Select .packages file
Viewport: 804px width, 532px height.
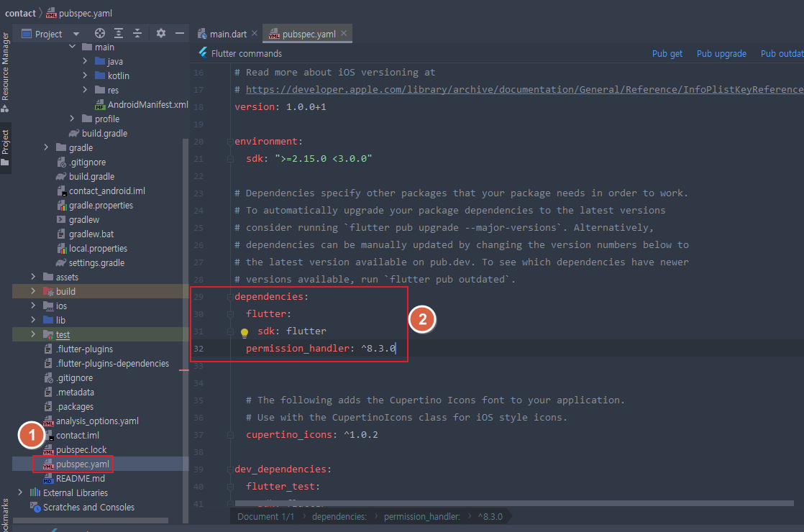click(x=69, y=406)
